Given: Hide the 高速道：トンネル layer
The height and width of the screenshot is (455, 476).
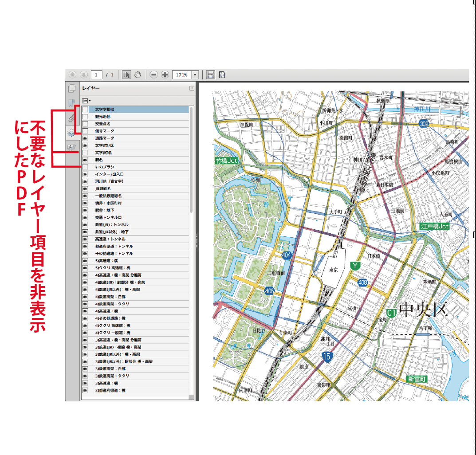Looking at the screenshot, I should click(x=85, y=239).
